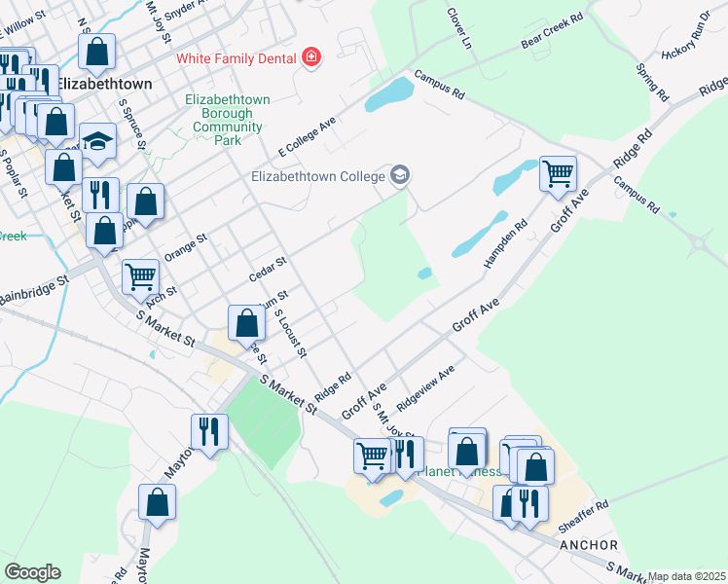
Task: Click the Elizabethtown College label text
Action: 318,176
